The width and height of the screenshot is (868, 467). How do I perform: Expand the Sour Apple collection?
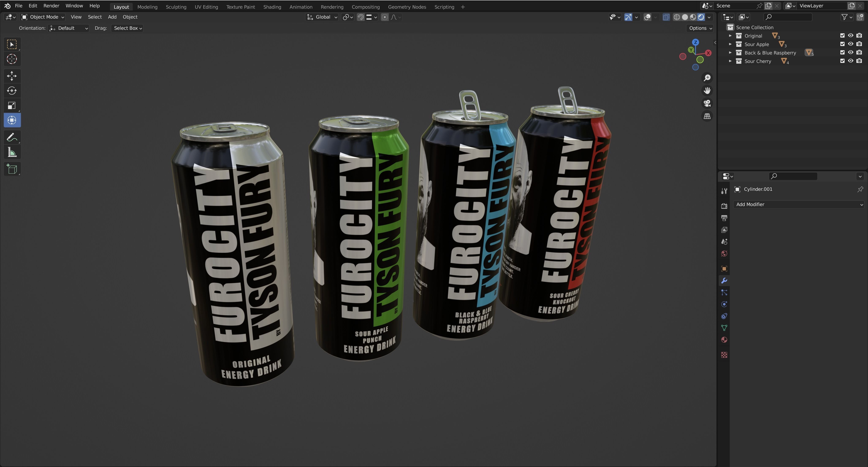pyautogui.click(x=730, y=44)
